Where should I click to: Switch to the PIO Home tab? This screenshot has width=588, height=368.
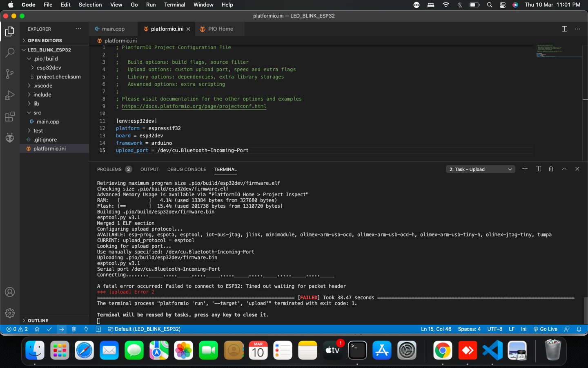pyautogui.click(x=220, y=29)
